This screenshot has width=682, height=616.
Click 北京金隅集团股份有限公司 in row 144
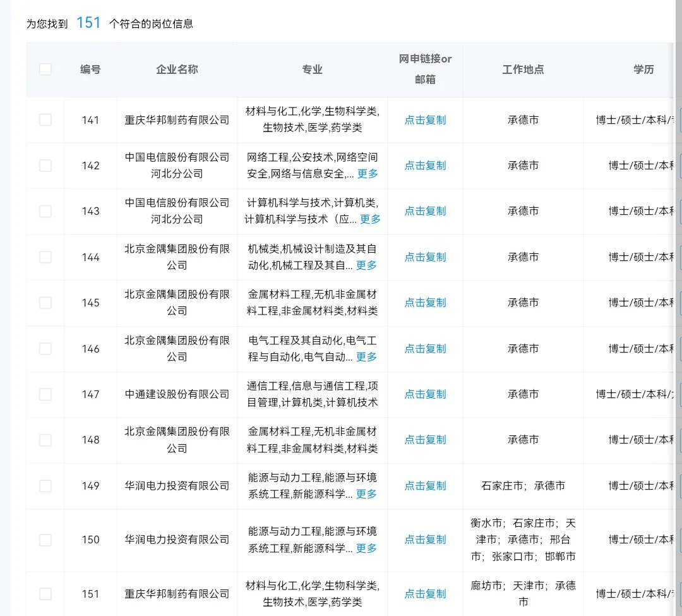pyautogui.click(x=177, y=257)
